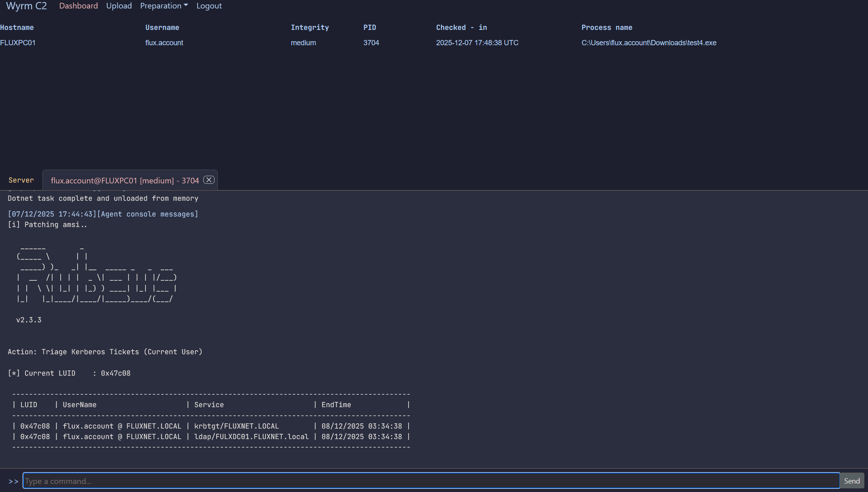Image resolution: width=868 pixels, height=492 pixels.
Task: Open the Upload page
Action: [119, 6]
